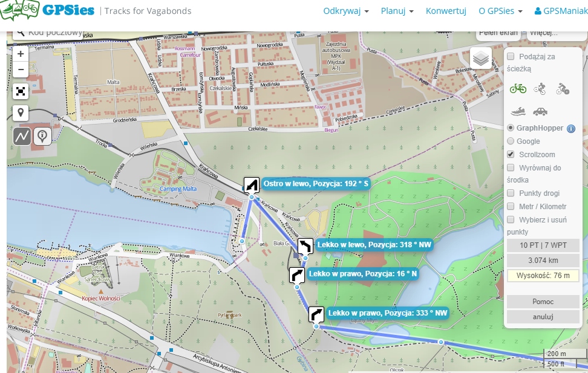This screenshot has height=373, width=588.
Task: Select the Google routing radio button
Action: tap(511, 141)
